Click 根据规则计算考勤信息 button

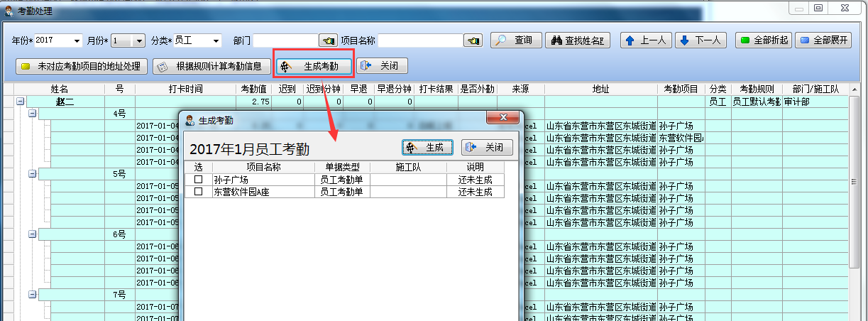click(x=211, y=66)
